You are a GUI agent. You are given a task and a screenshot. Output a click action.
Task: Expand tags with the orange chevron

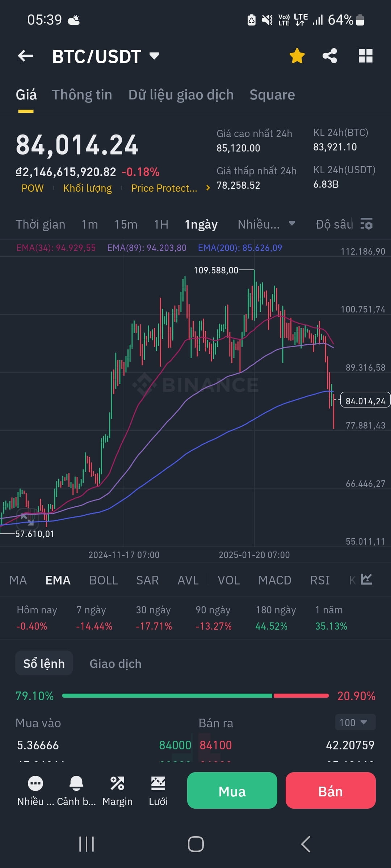208,188
